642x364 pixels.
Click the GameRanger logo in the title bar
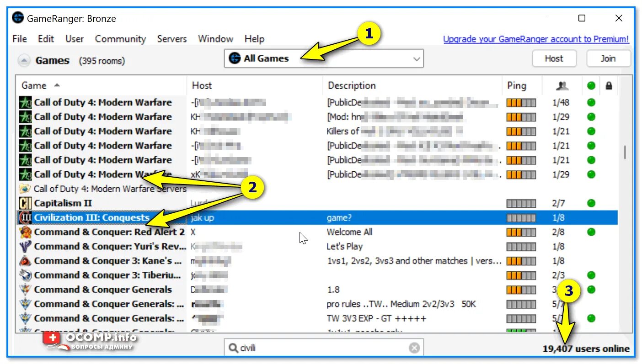point(18,18)
